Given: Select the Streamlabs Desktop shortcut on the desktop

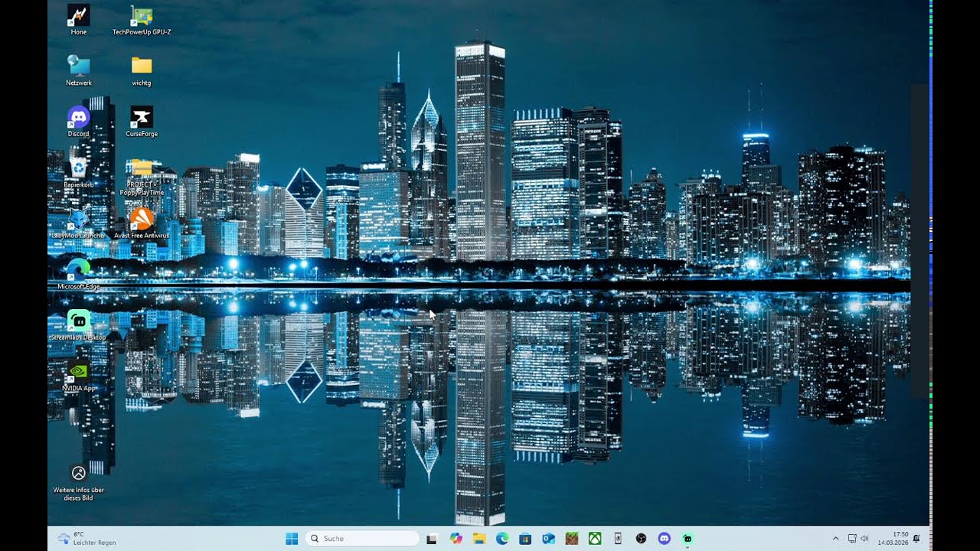Looking at the screenshot, I should (x=79, y=325).
